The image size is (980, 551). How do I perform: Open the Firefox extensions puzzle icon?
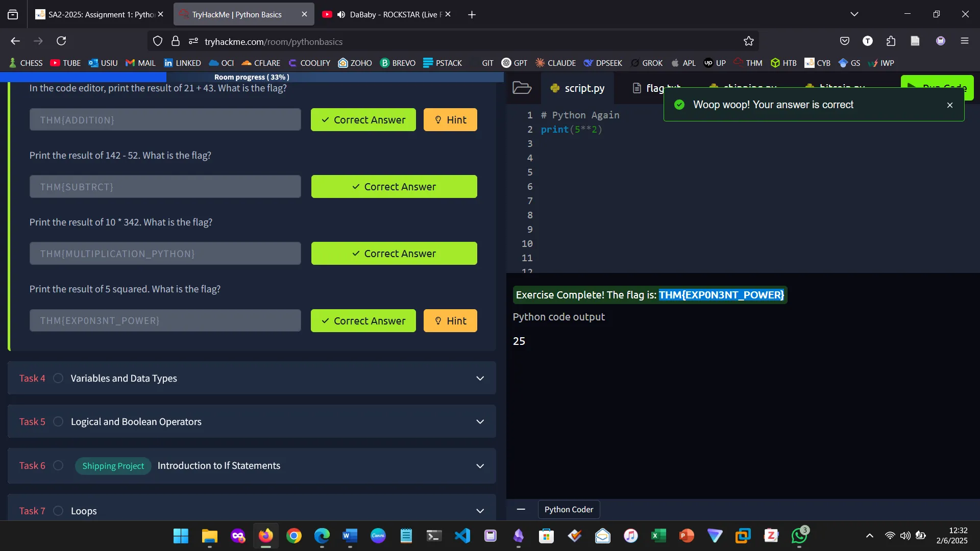point(891,41)
